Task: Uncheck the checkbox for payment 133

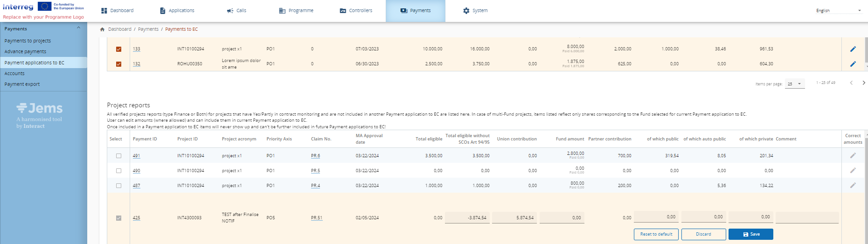Action: (118, 49)
